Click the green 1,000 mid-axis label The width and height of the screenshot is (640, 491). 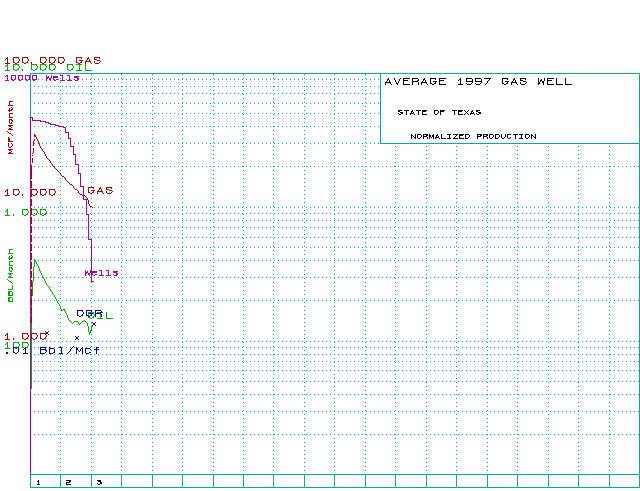click(25, 212)
